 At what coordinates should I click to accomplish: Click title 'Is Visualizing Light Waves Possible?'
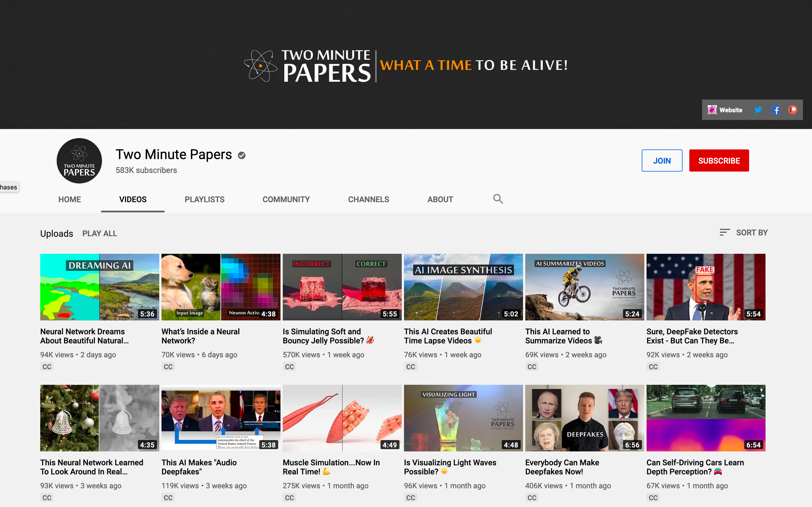[450, 467]
